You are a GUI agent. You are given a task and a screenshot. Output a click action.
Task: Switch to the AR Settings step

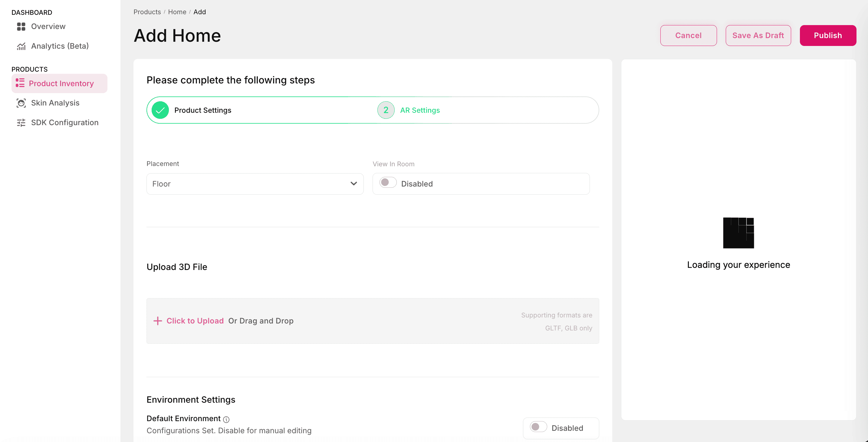tap(419, 110)
